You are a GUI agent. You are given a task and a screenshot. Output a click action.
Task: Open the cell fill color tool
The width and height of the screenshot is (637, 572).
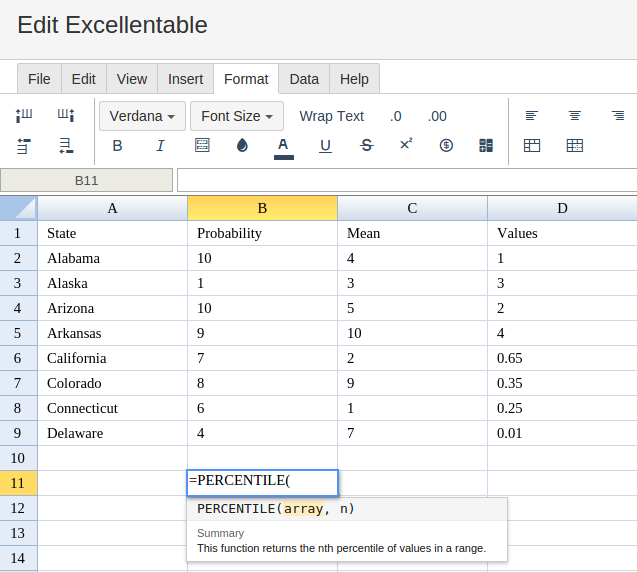coord(242,146)
